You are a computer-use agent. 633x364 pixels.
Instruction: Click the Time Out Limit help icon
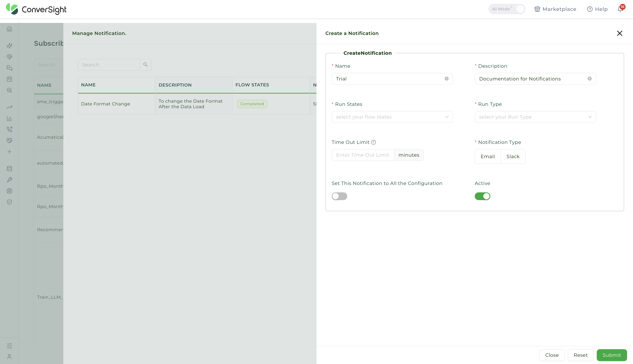[x=373, y=142]
